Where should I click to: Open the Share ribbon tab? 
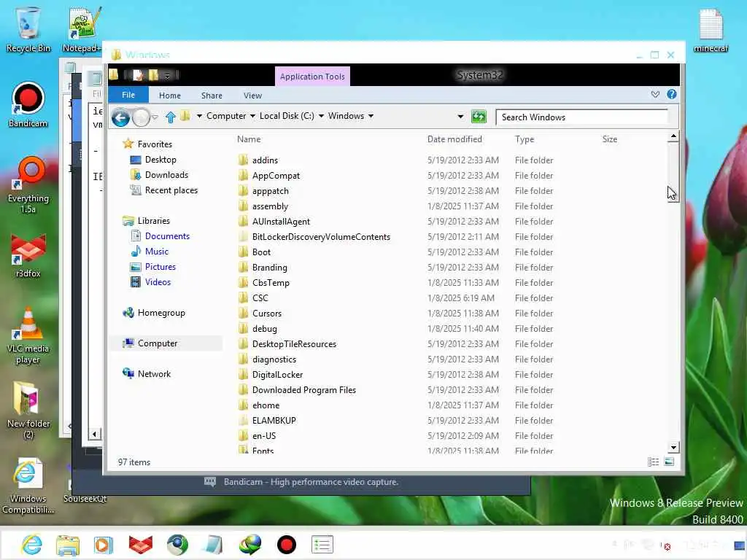coord(212,96)
